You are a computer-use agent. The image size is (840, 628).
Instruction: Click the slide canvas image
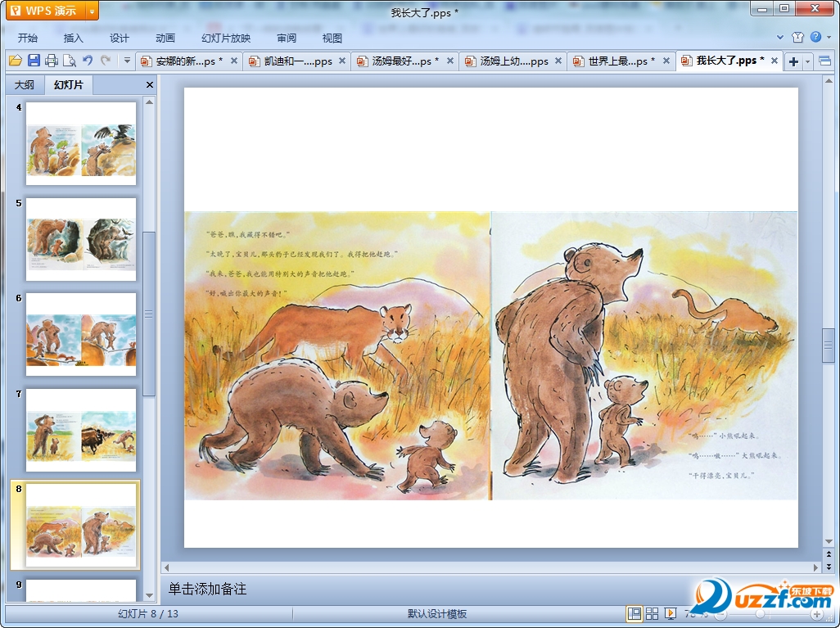tap(490, 356)
